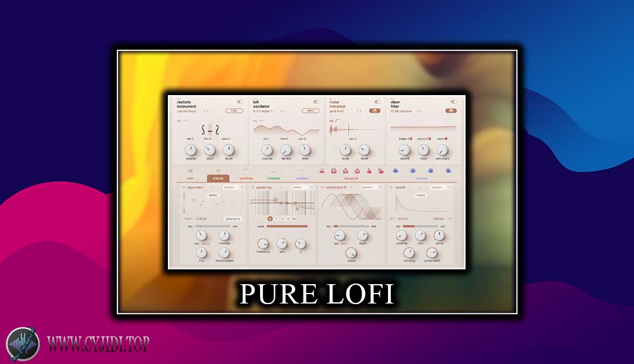This screenshot has height=364, width=634.
Task: Toggle the param eq effect power
Action: (x=252, y=187)
